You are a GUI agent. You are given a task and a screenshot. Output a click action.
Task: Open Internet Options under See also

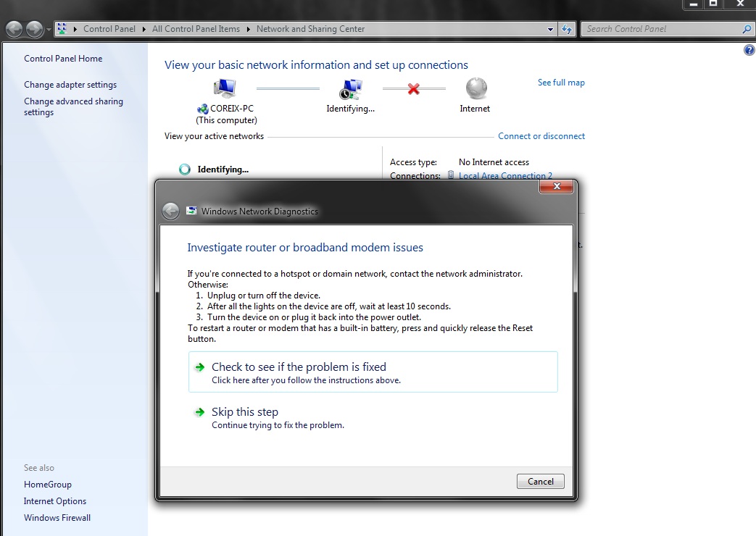click(x=55, y=501)
